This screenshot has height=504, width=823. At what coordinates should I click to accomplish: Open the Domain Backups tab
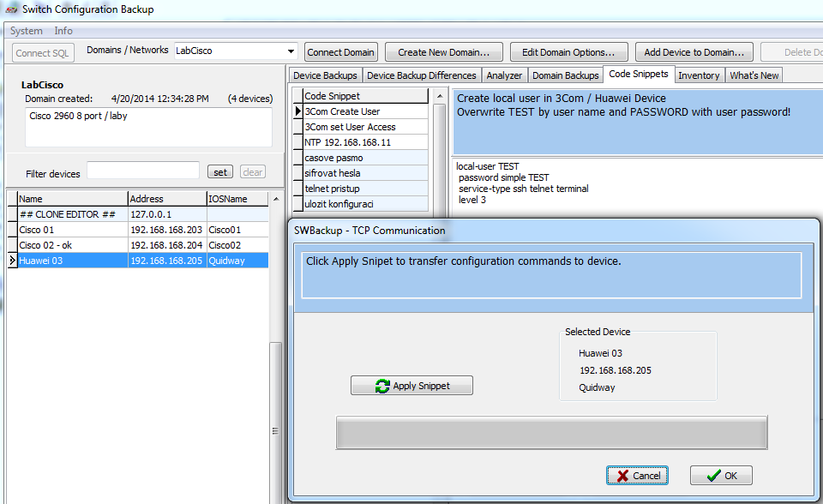click(x=565, y=75)
